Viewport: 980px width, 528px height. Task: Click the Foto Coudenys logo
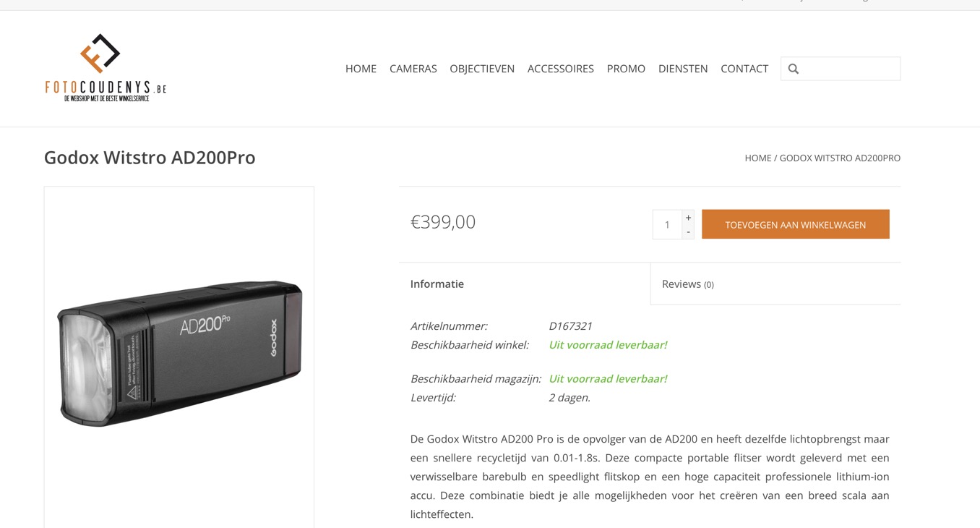click(x=106, y=67)
